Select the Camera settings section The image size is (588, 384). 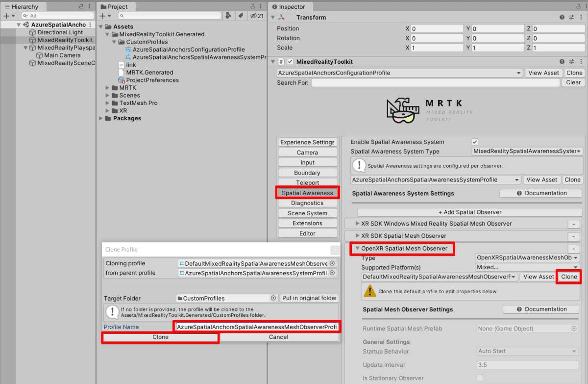coord(307,153)
